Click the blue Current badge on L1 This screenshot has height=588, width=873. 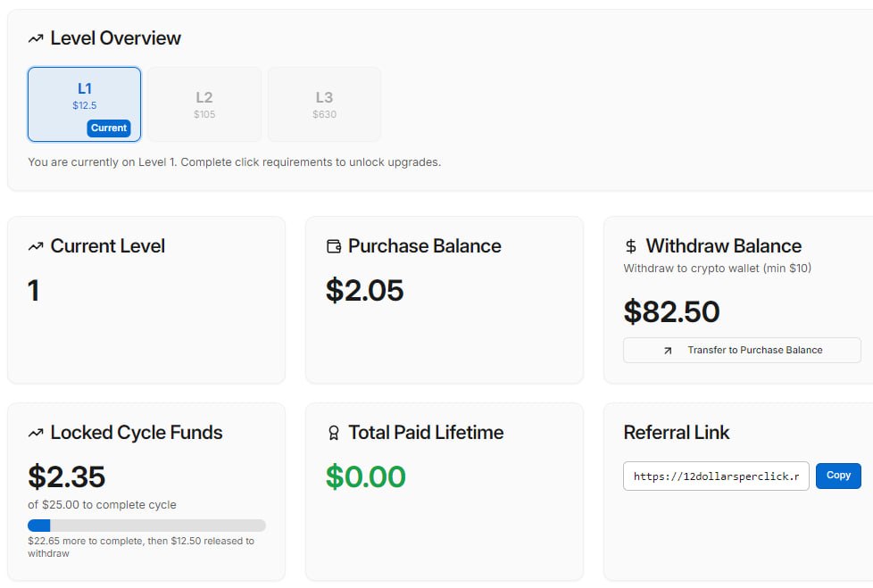click(109, 128)
